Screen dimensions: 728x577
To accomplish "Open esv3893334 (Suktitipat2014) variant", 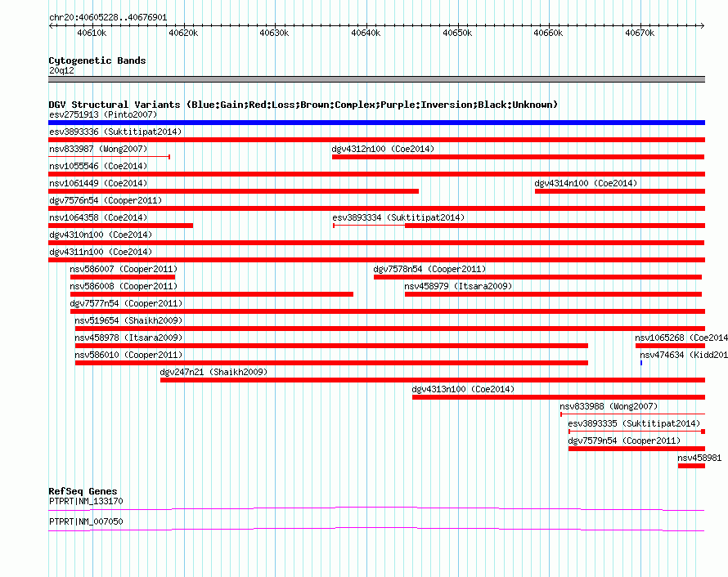I will (x=398, y=217).
